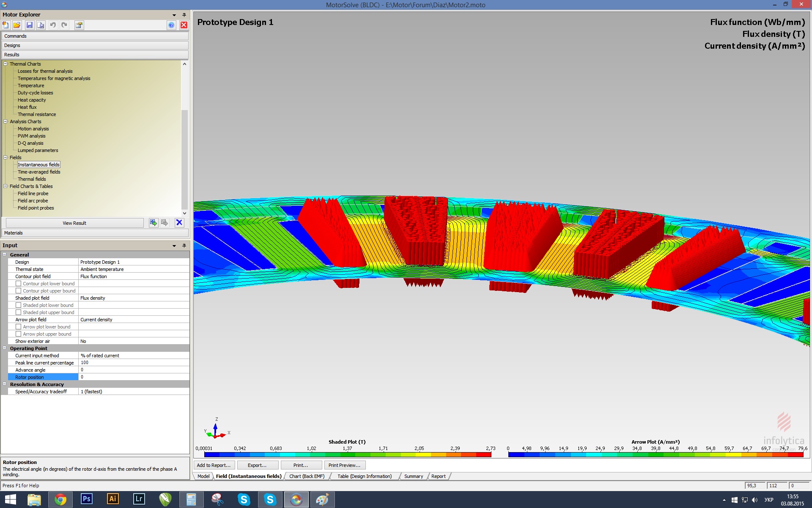The image size is (812, 508).
Task: Click the new motor design icon
Action: (6, 25)
